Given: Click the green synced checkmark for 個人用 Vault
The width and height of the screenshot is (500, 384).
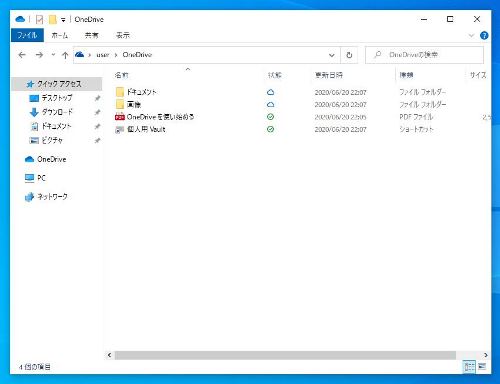Looking at the screenshot, I should click(x=271, y=129).
